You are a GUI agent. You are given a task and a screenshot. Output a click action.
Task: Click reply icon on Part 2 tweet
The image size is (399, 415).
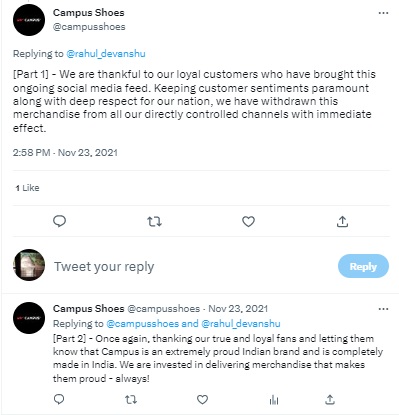click(59, 399)
